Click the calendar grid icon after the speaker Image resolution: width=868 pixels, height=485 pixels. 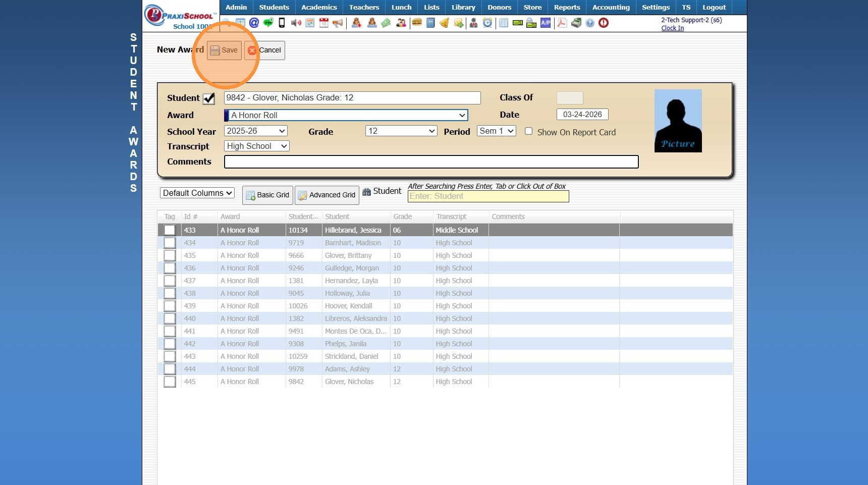coord(310,23)
